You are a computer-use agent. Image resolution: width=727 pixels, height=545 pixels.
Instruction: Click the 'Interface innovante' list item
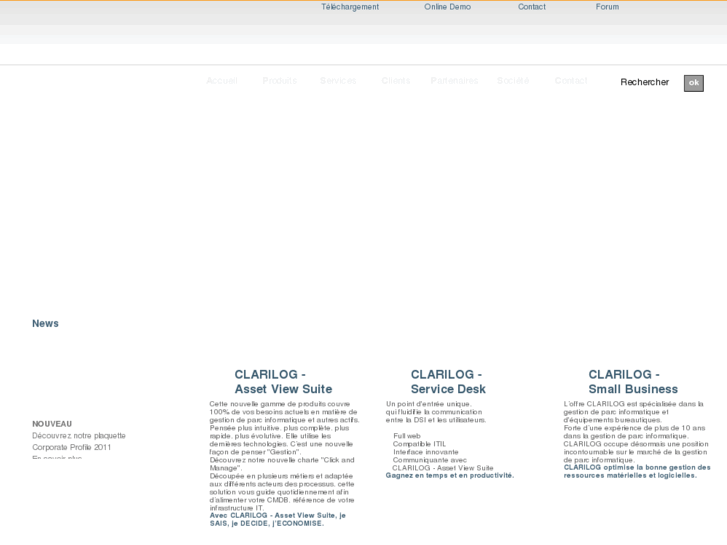426,452
